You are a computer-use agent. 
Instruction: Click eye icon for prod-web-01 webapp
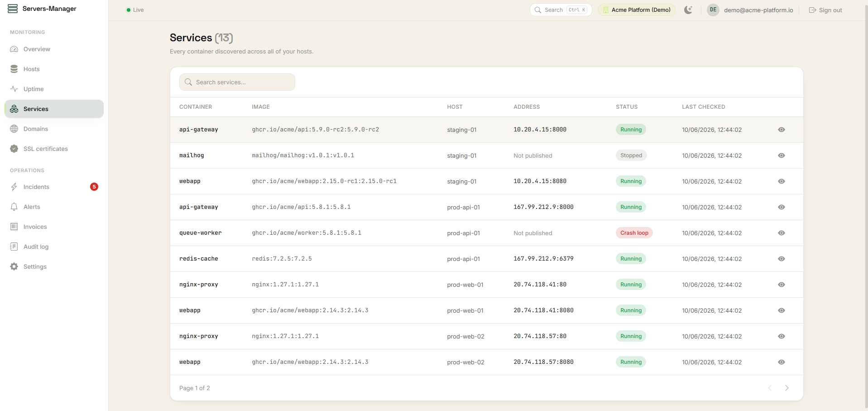(782, 310)
